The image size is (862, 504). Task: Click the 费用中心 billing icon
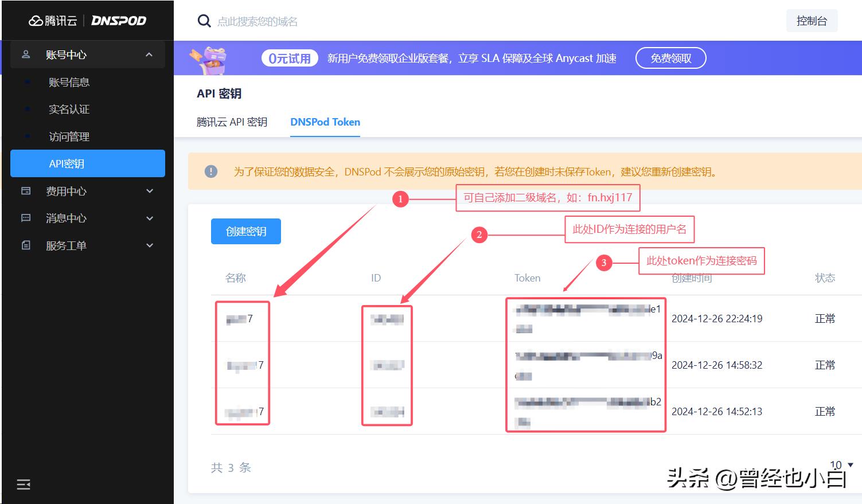[x=26, y=191]
